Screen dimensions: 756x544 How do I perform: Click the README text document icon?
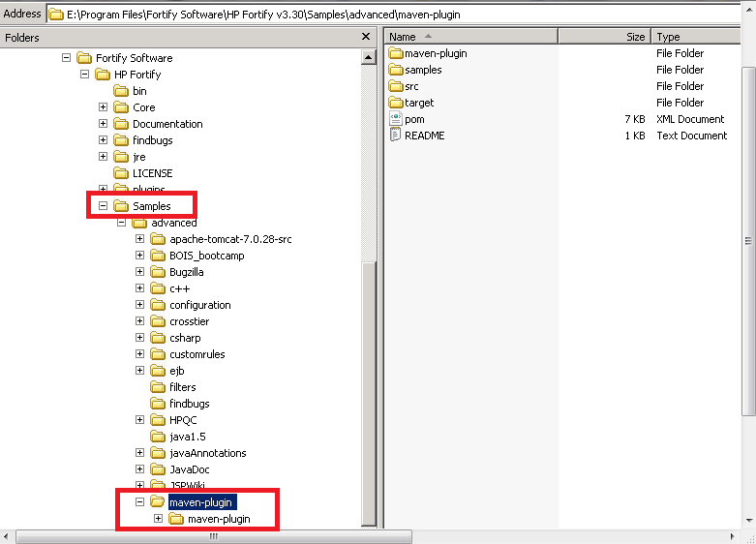click(395, 136)
